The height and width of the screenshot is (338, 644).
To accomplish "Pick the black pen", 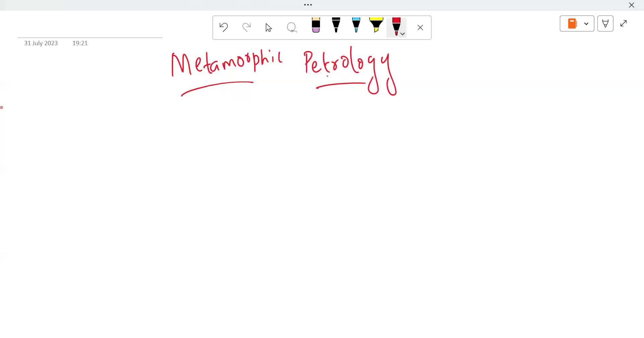I will coord(336,25).
